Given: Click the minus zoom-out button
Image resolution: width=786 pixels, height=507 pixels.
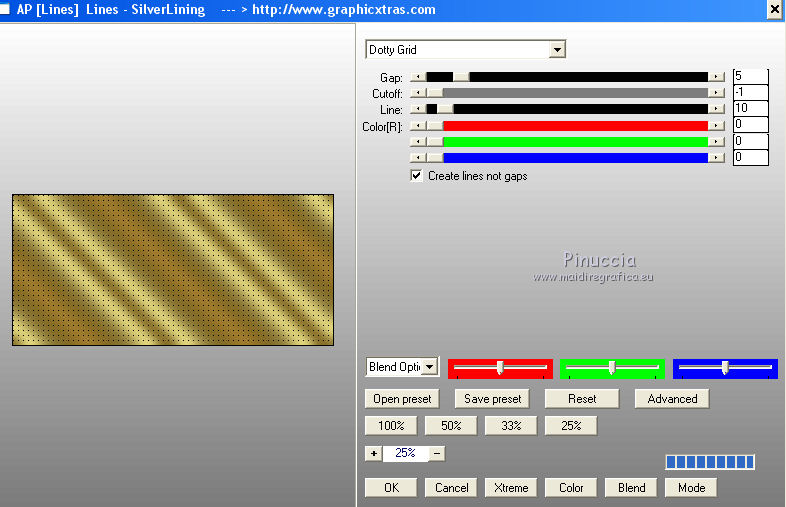Looking at the screenshot, I should [x=437, y=453].
